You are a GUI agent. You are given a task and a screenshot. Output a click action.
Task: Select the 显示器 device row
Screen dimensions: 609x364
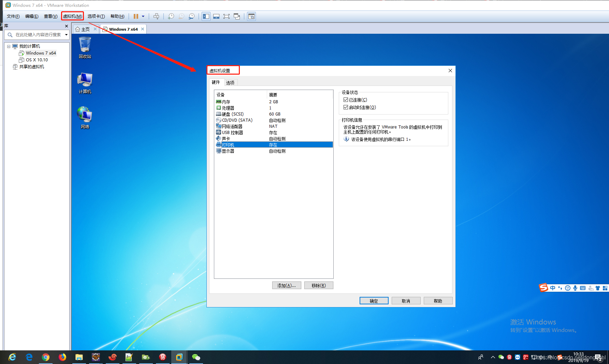tap(274, 151)
